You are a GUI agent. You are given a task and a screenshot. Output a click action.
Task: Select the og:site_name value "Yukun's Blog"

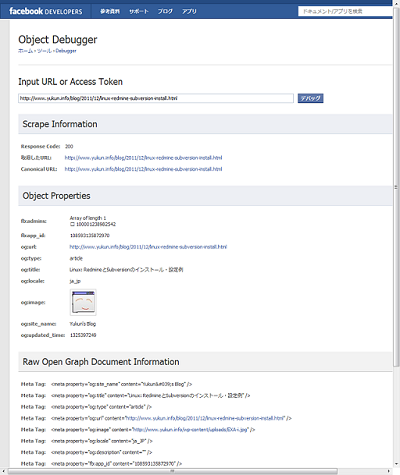pyautogui.click(x=83, y=324)
